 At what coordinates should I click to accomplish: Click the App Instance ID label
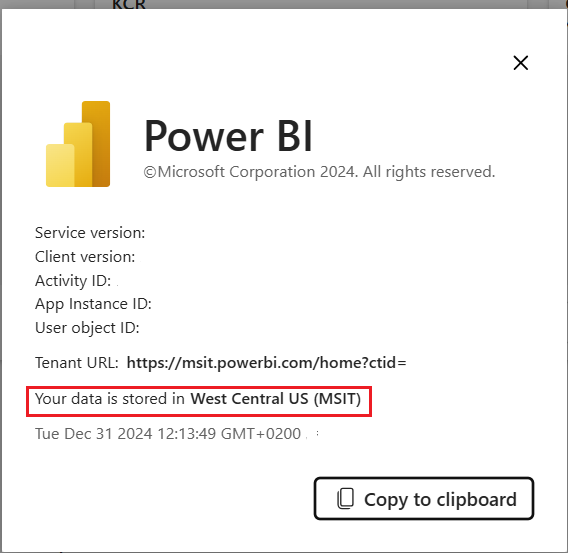click(x=93, y=304)
